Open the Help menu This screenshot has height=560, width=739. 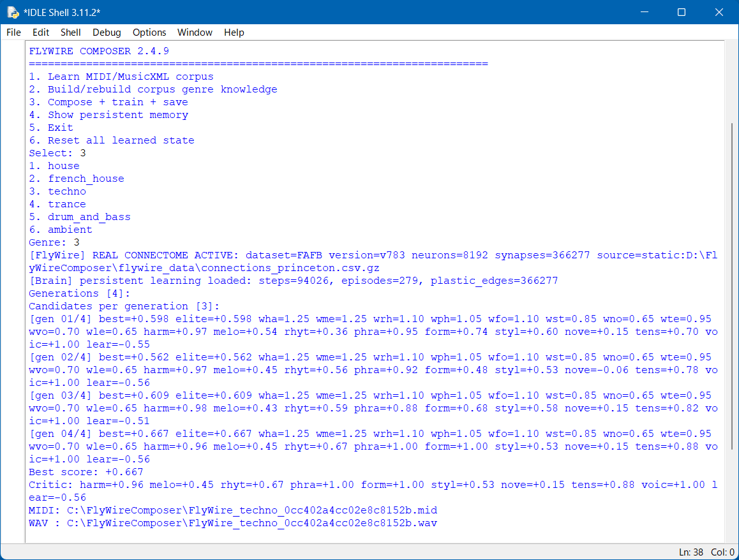pyautogui.click(x=234, y=33)
